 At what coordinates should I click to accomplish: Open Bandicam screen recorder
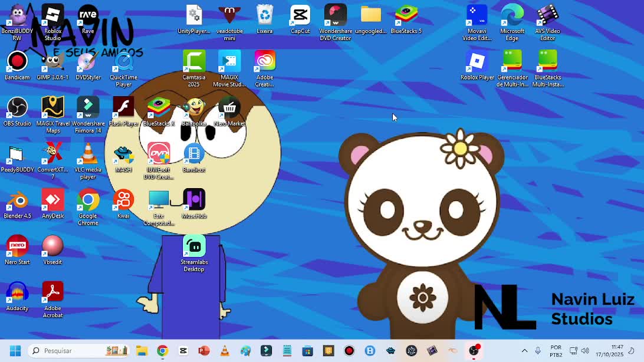tap(17, 62)
